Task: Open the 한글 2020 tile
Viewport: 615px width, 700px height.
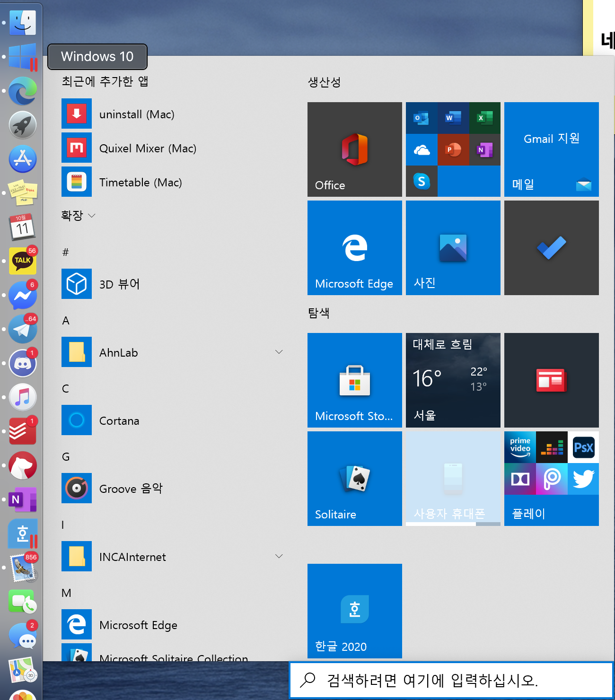Action: 355,611
